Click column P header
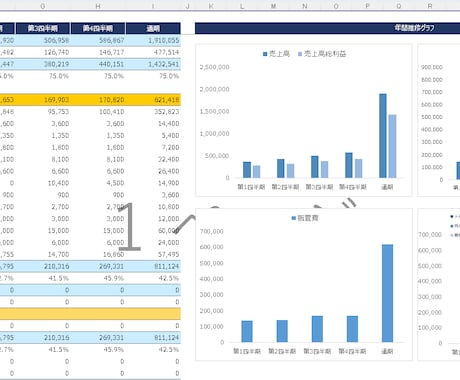The width and height of the screenshot is (460, 380). click(x=367, y=6)
